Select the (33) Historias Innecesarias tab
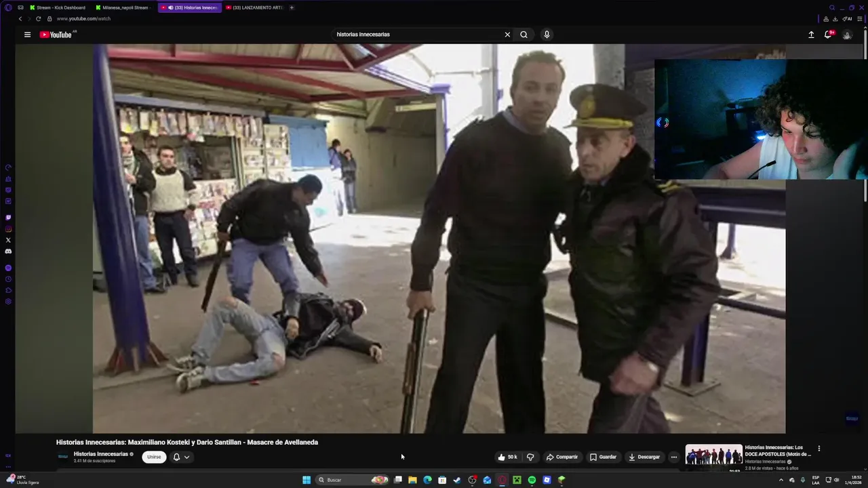The height and width of the screenshot is (488, 868). [190, 7]
